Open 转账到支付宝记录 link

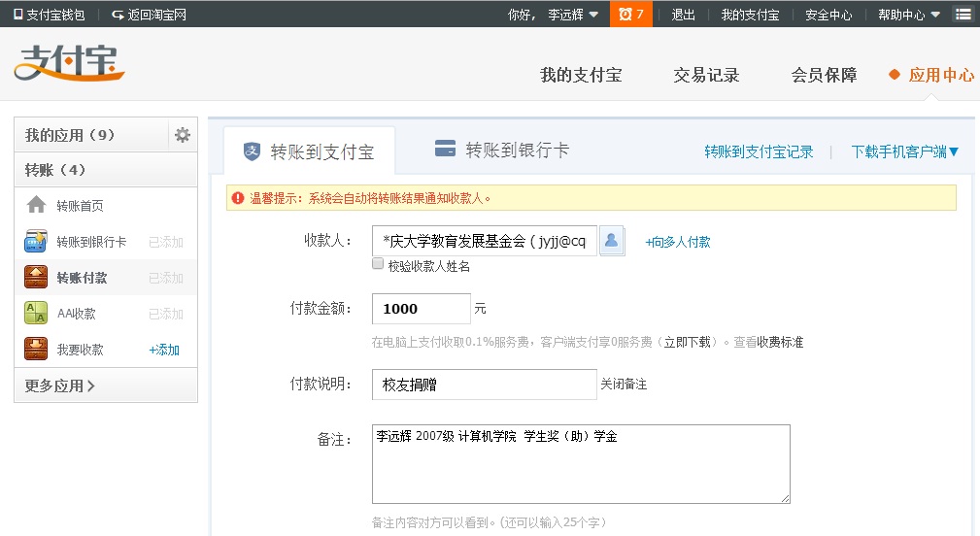click(x=759, y=151)
